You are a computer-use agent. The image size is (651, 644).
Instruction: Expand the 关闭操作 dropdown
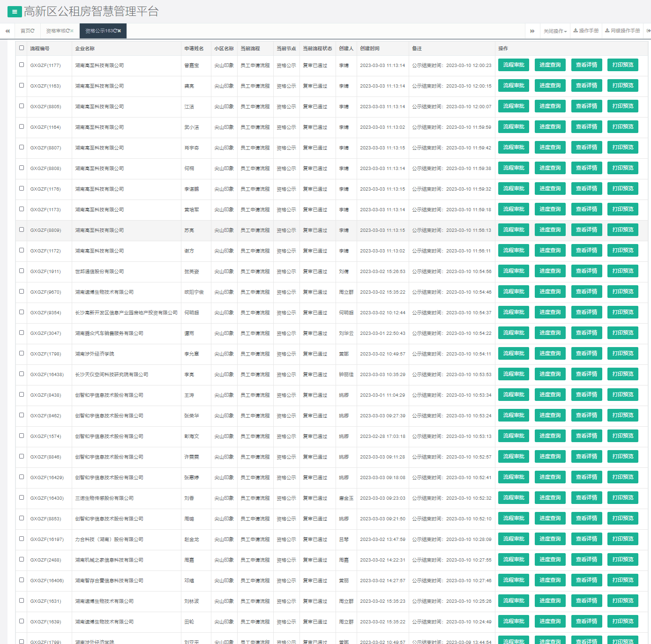(555, 31)
